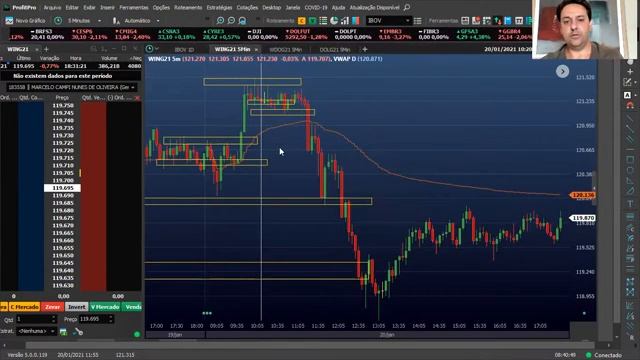Click the Invert button
This screenshot has width=640, height=360.
[x=76, y=307]
